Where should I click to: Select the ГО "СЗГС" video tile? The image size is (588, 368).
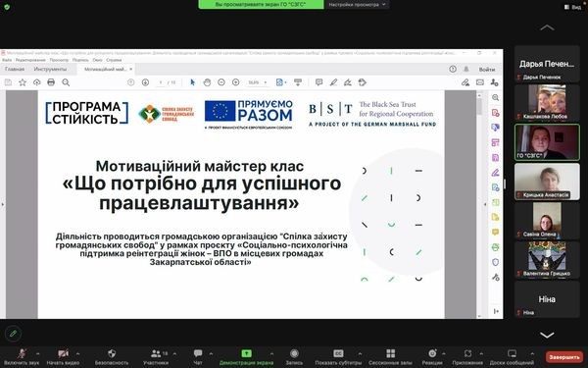click(x=547, y=142)
